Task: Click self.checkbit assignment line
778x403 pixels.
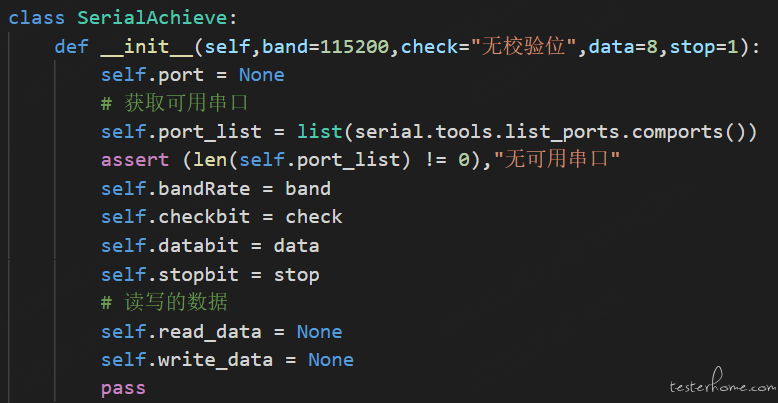Action: (x=221, y=217)
